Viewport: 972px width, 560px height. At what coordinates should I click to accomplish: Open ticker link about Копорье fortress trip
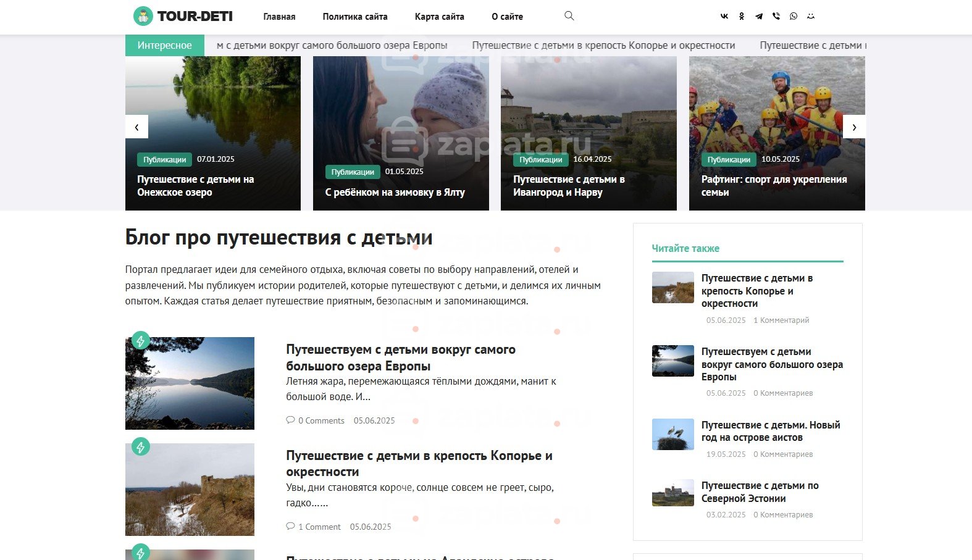coord(603,45)
